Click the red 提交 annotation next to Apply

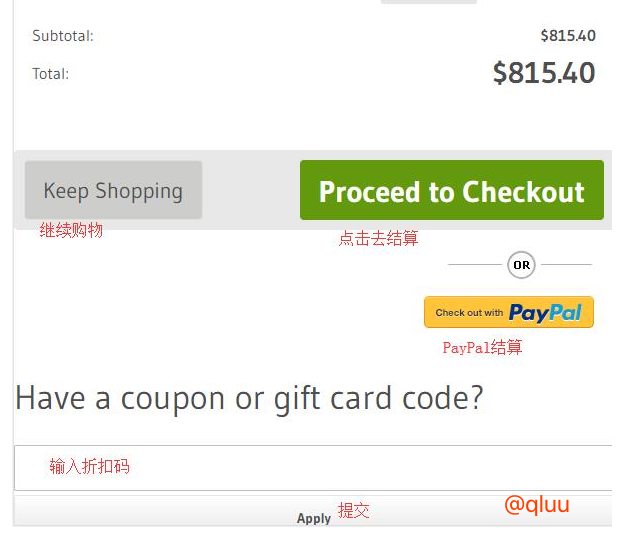(x=354, y=511)
